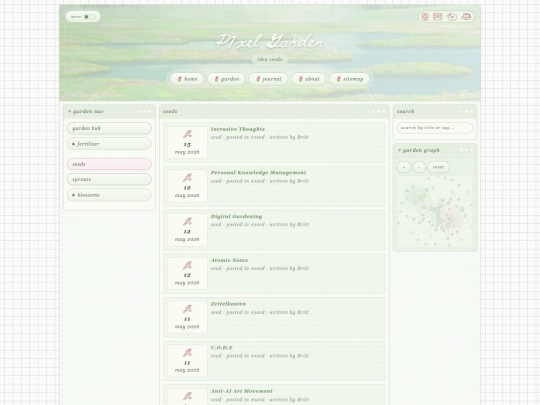Open the Anti-AI Art Movement post
Image resolution: width=540 pixels, height=405 pixels.
[242, 391]
